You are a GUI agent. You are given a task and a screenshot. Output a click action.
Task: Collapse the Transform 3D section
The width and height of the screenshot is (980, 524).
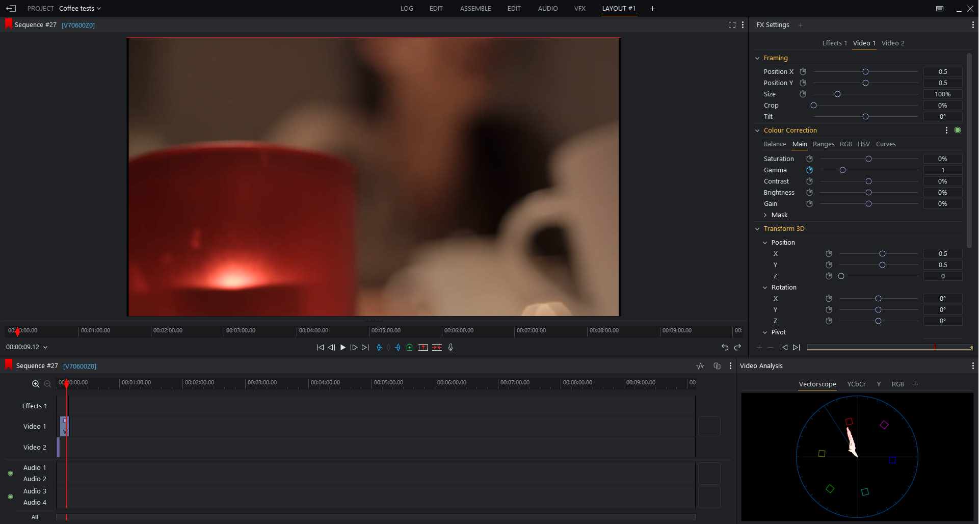click(x=758, y=229)
